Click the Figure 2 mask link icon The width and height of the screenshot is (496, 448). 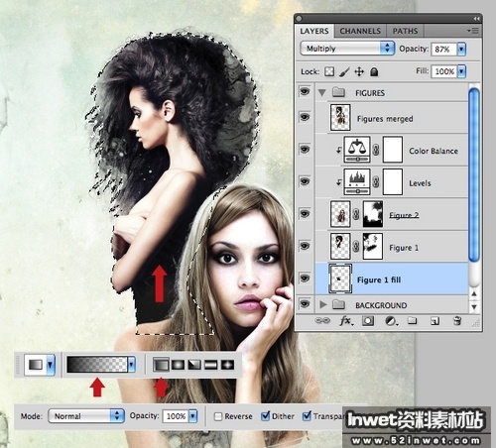356,214
